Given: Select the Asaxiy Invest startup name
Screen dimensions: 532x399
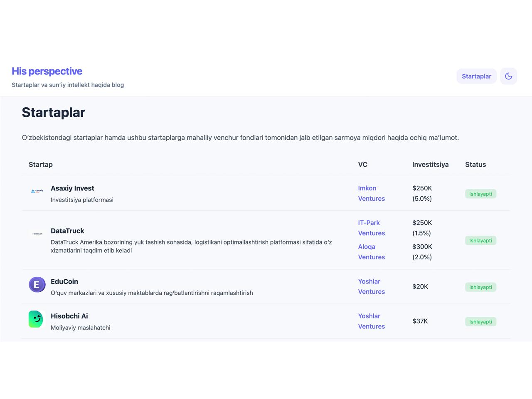Looking at the screenshot, I should coord(72,188).
